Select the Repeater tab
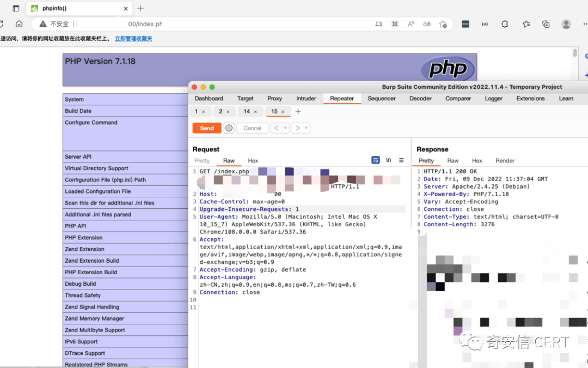Screen dimensions: 588x368 pos(342,98)
